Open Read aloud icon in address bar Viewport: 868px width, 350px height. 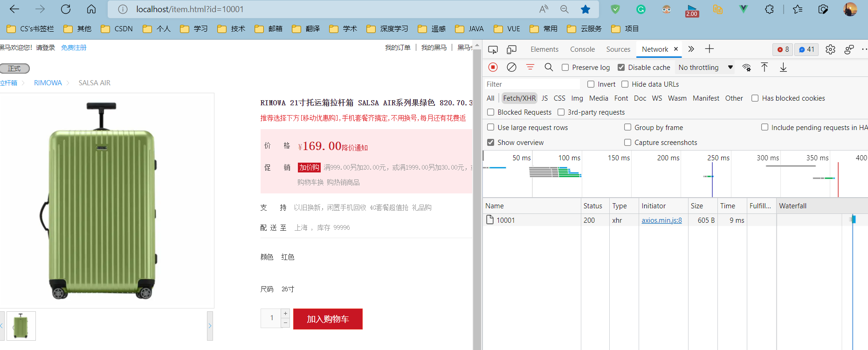(x=544, y=9)
